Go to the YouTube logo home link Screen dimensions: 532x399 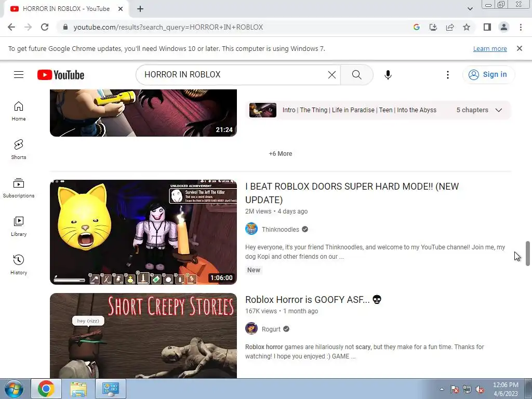pos(61,75)
